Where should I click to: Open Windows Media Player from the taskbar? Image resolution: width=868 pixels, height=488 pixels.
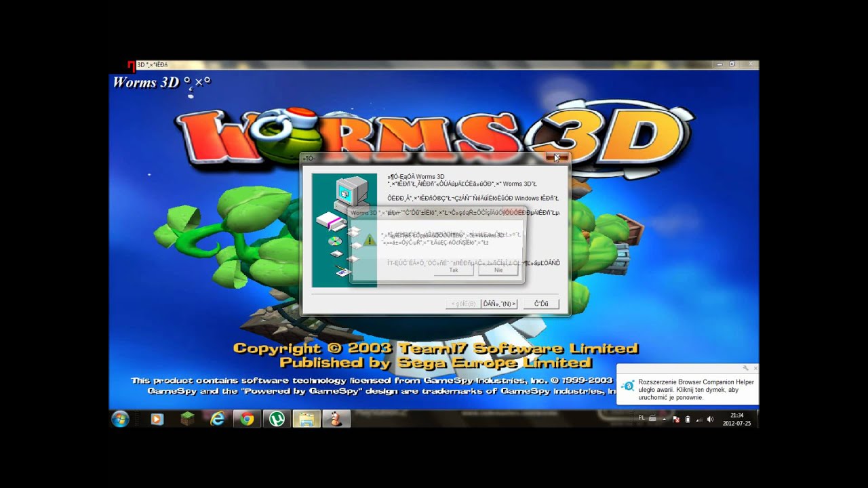point(157,419)
